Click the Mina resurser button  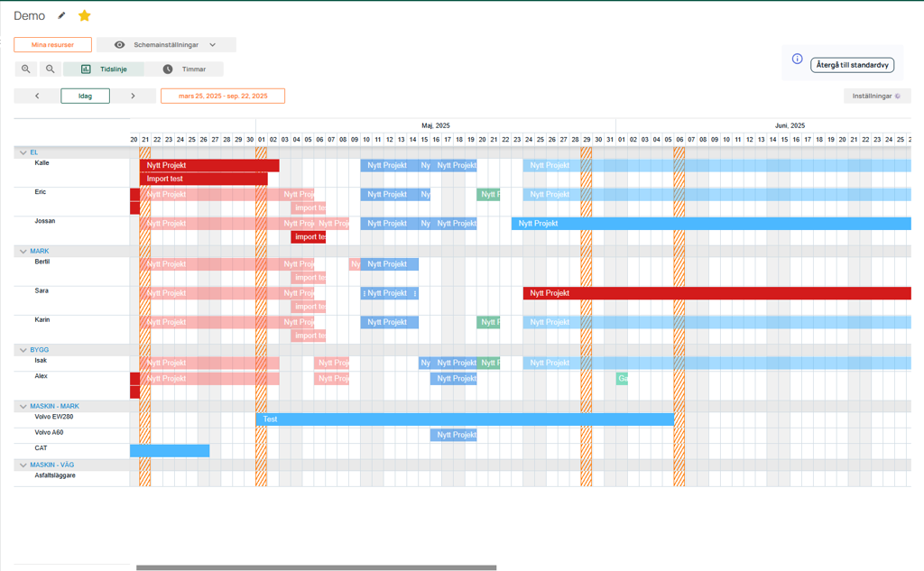point(52,45)
